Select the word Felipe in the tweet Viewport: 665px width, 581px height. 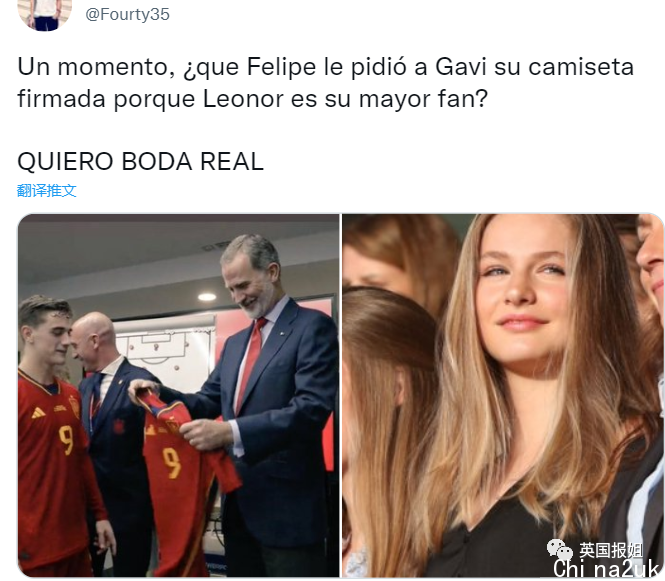[281, 68]
